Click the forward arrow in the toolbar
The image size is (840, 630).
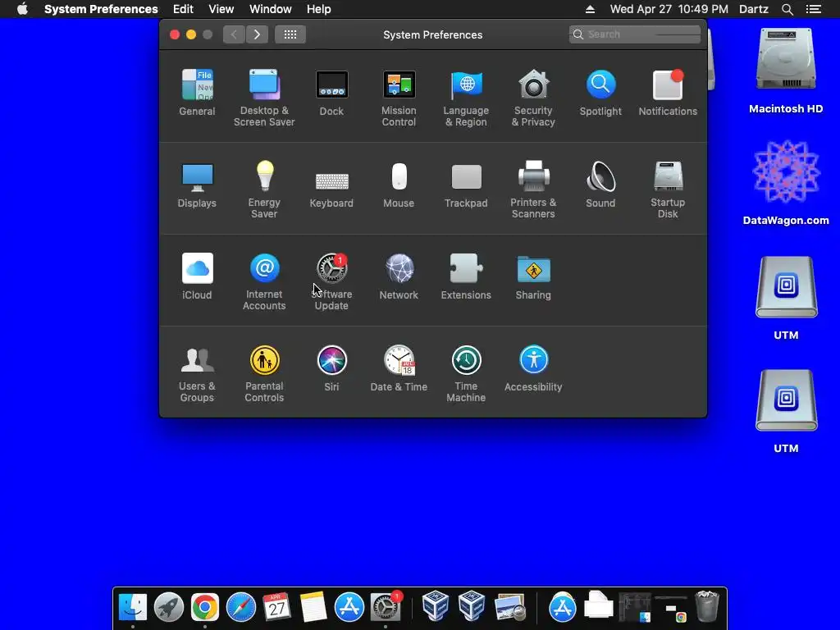pos(257,34)
